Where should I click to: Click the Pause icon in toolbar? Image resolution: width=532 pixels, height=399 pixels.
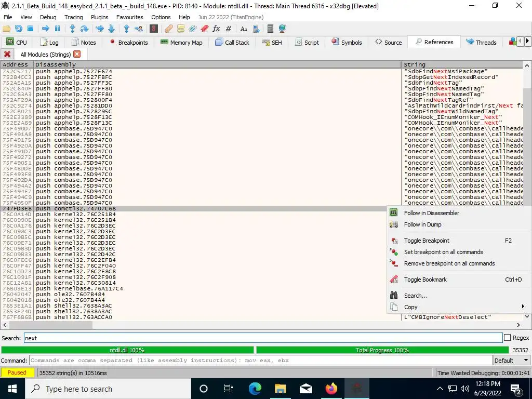coord(57,29)
